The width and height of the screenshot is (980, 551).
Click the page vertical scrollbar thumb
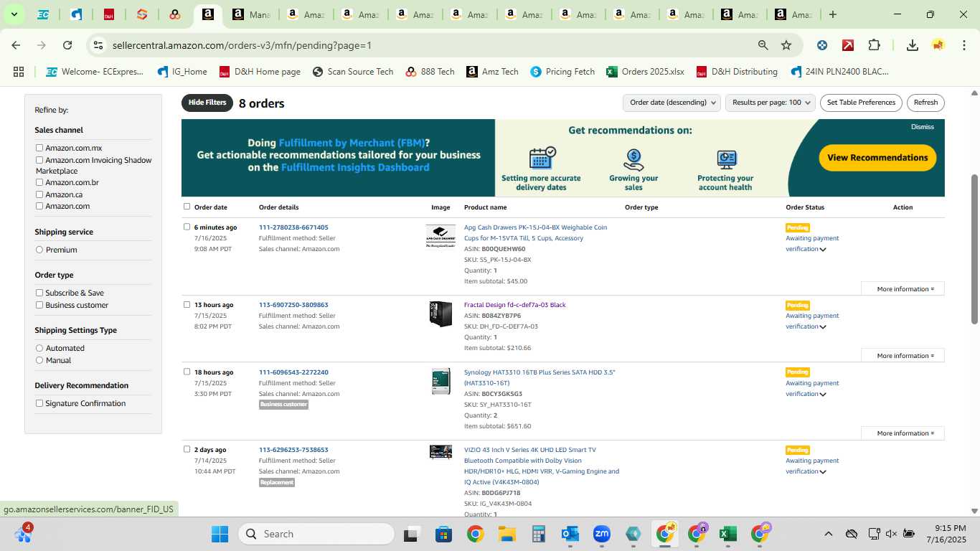coord(974,249)
